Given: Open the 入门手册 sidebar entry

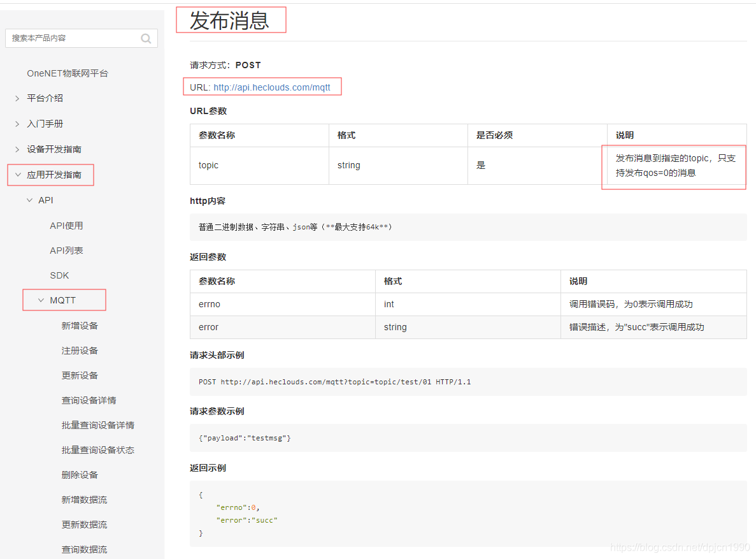Looking at the screenshot, I should coord(45,124).
